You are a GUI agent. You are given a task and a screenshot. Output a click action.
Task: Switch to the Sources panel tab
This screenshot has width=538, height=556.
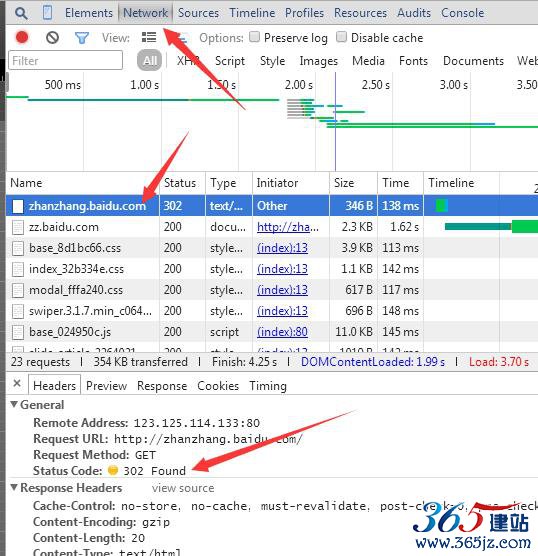click(x=198, y=13)
